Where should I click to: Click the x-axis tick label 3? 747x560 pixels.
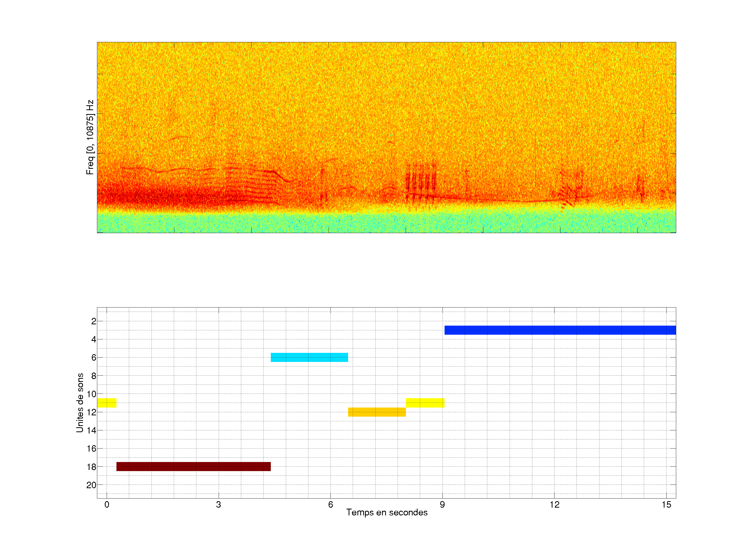coord(218,505)
